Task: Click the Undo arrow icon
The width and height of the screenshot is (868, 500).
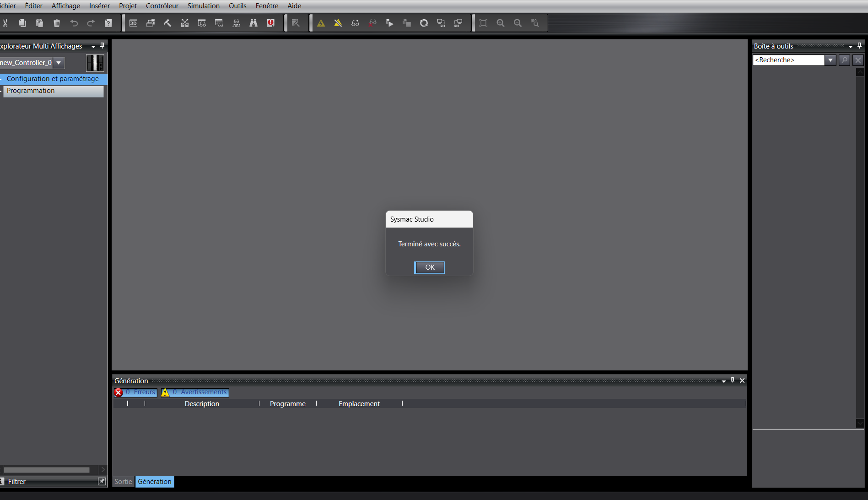Action: click(x=74, y=23)
